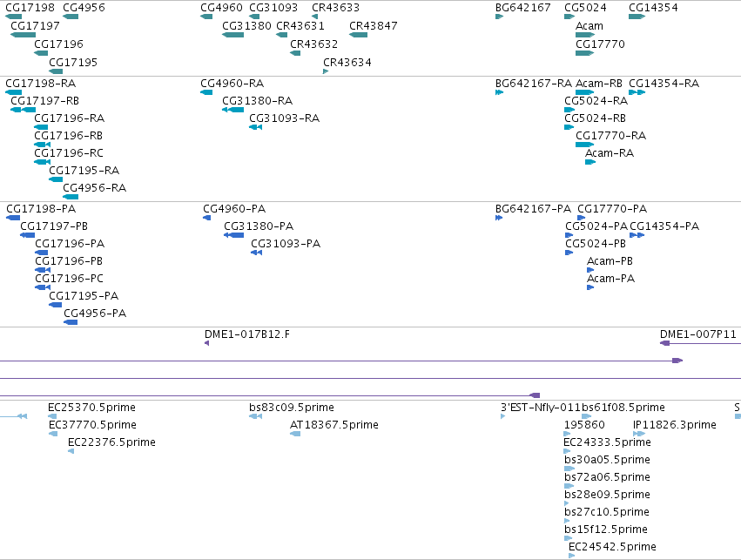741x560 pixels.
Task: Click EST bs83c09.5prime glyph
Action: pos(255,416)
